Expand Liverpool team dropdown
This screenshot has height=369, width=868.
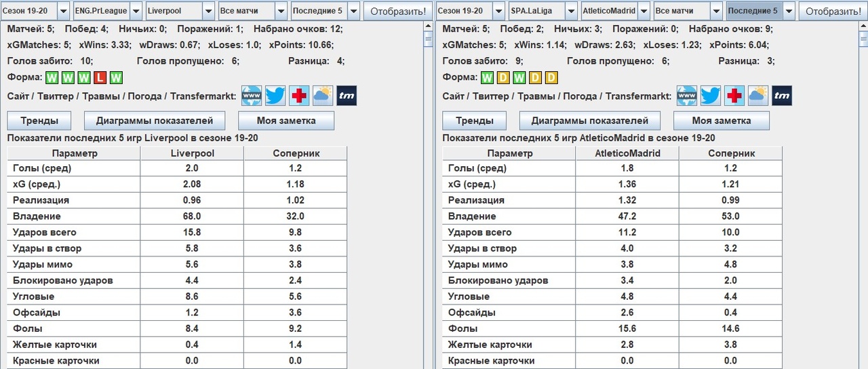tap(208, 11)
